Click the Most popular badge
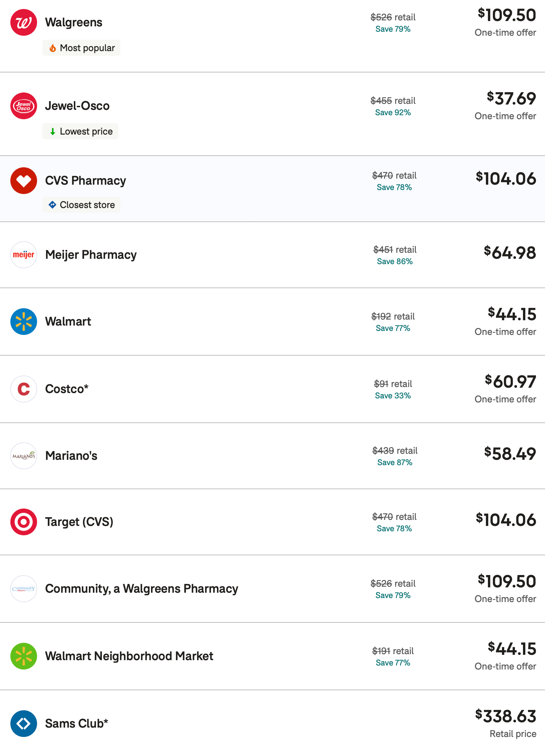545x756 pixels. pos(81,48)
